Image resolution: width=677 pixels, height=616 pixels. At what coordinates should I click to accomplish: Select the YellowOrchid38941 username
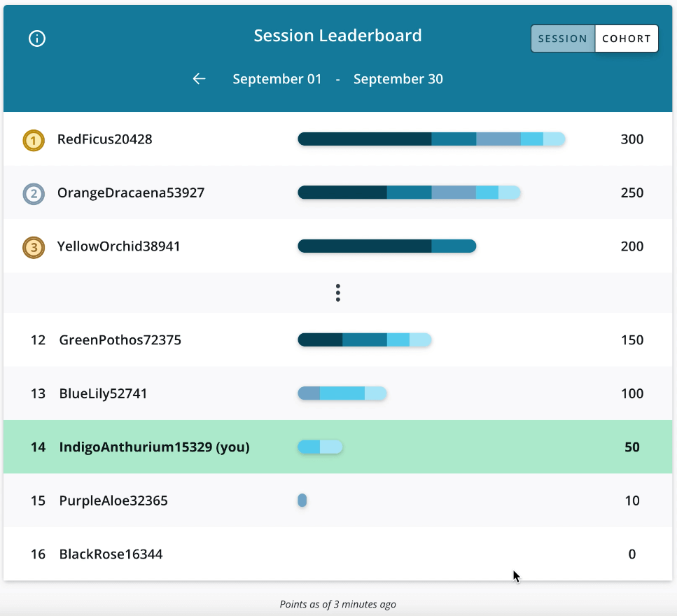(118, 246)
